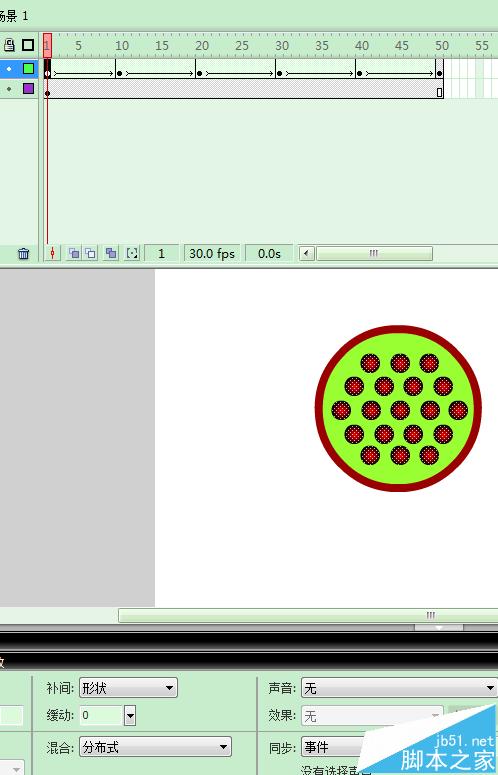498x775 pixels.
Task: Toggle the lock dot on the top layer
Action: point(9,69)
